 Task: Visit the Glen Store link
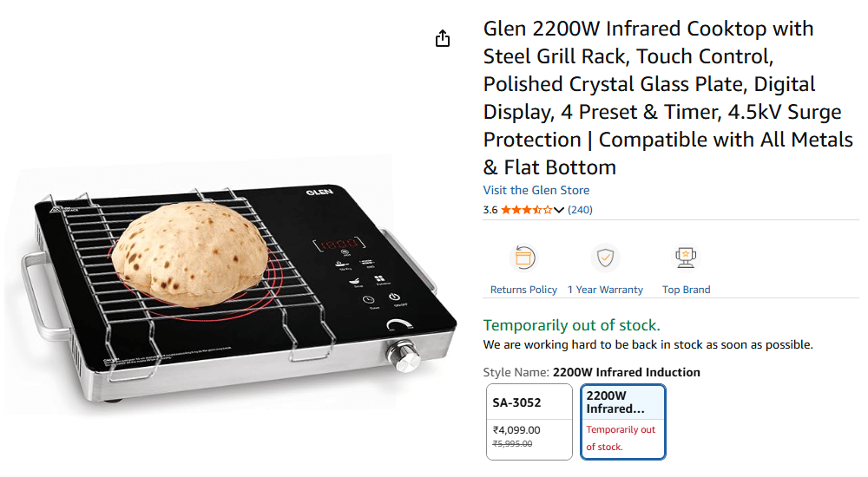[536, 190]
